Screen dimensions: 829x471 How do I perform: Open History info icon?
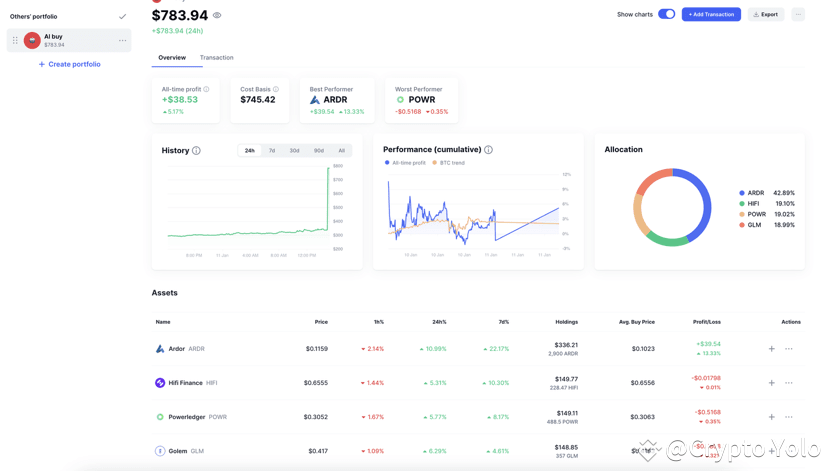coord(196,151)
